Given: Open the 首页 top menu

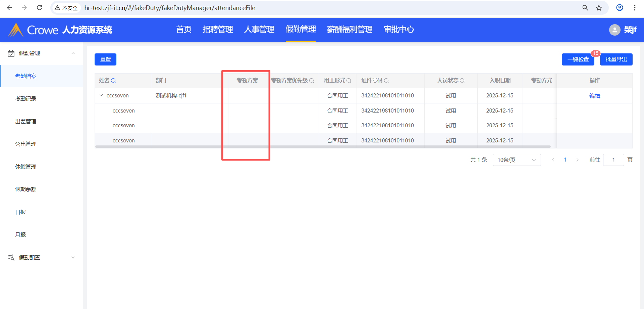Looking at the screenshot, I should 184,30.
